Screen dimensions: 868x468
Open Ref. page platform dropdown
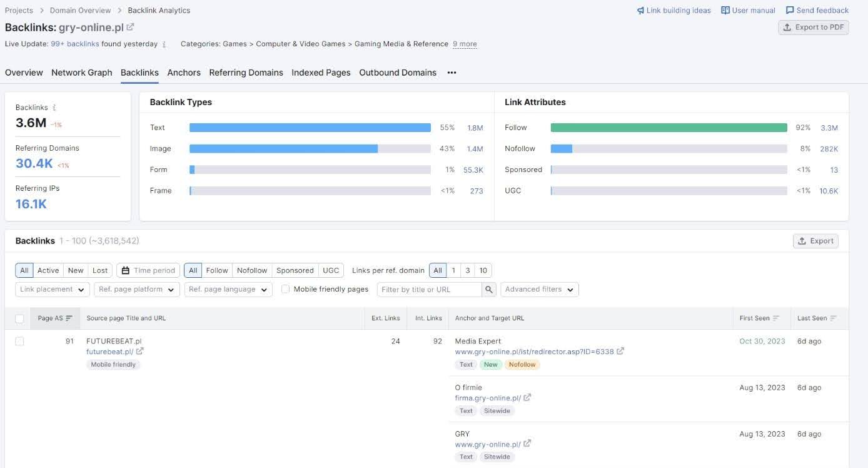coord(137,290)
